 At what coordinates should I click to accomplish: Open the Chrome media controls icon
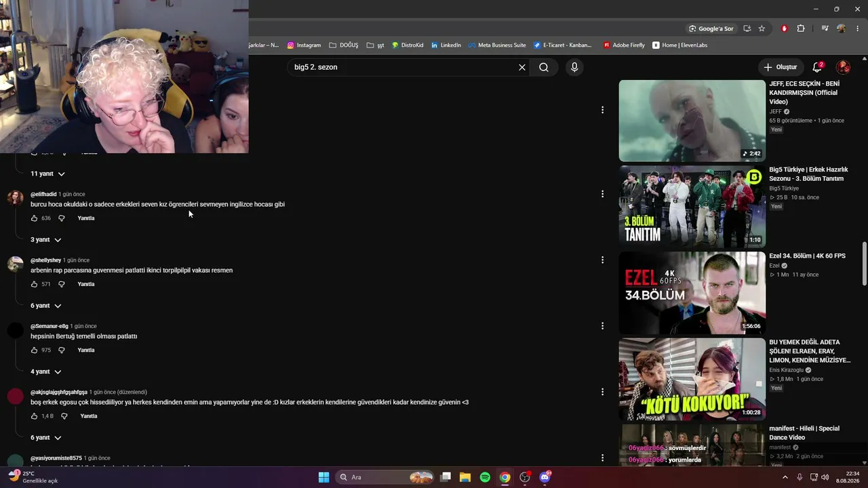pos(825,28)
